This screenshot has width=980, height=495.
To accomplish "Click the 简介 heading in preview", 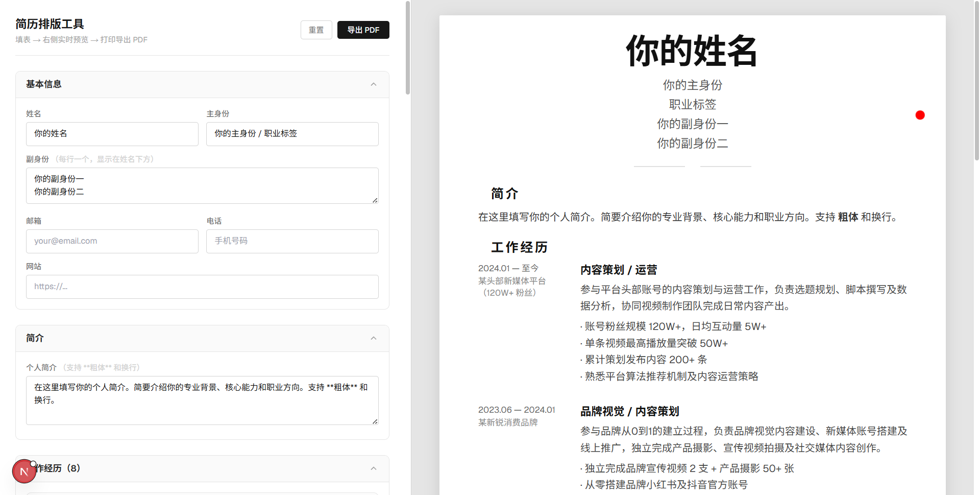I will click(504, 194).
